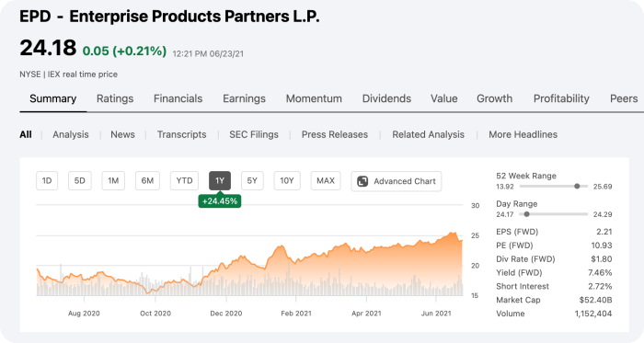Open the Ratings tab
Image resolution: width=644 pixels, height=343 pixels.
click(x=115, y=98)
